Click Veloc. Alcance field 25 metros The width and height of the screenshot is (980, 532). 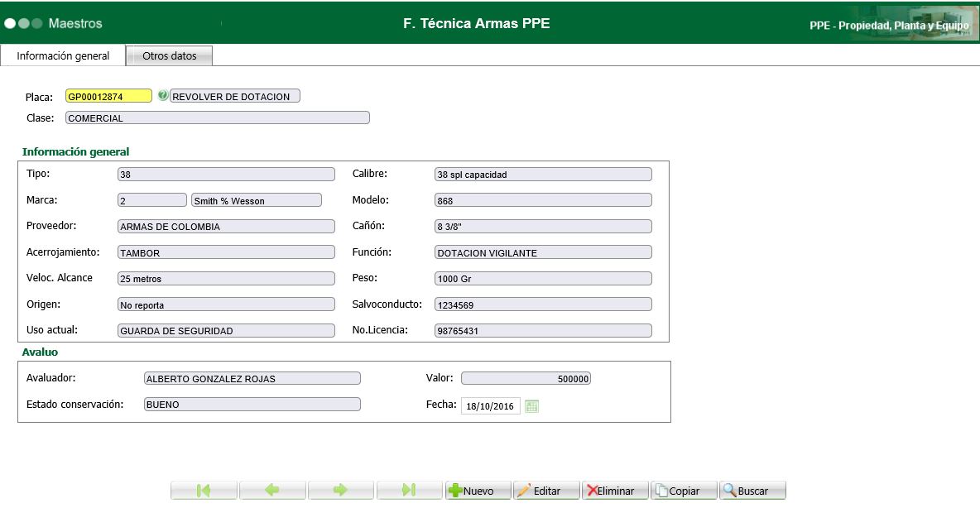click(x=226, y=279)
